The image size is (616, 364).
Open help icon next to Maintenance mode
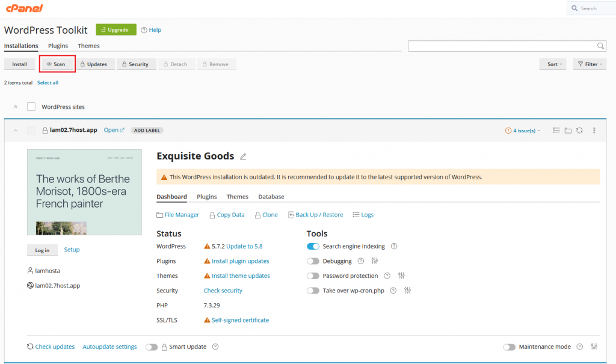point(579,347)
